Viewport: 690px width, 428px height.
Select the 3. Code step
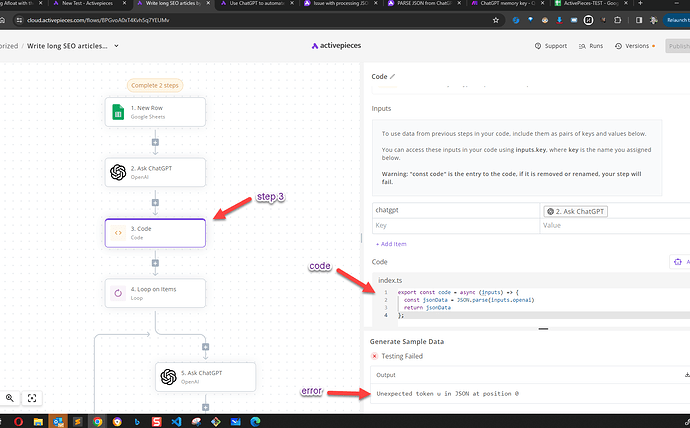point(155,233)
